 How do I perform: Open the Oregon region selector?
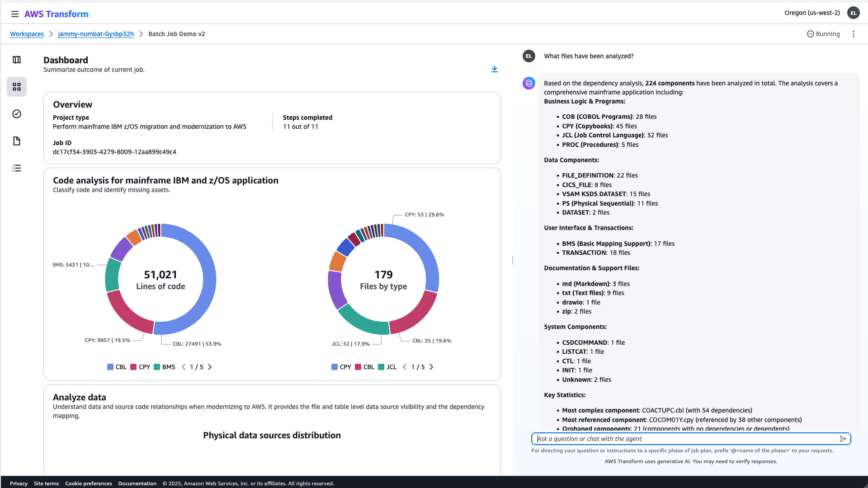[x=812, y=13]
